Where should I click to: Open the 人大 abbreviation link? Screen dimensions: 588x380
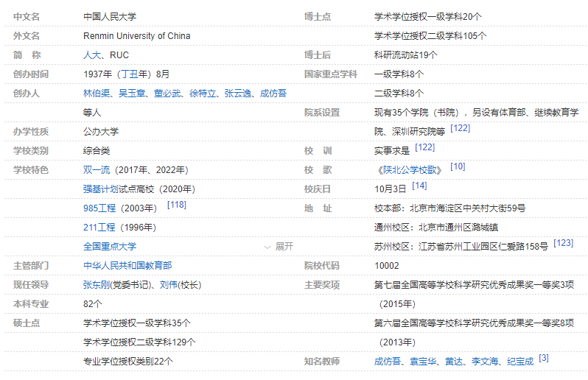92,55
